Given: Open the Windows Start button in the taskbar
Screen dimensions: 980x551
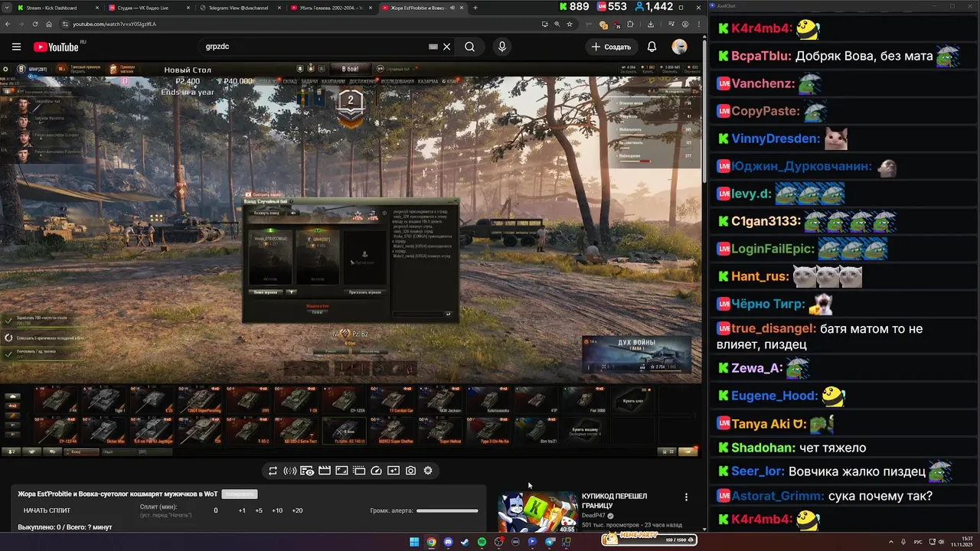Looking at the screenshot, I should coord(414,542).
